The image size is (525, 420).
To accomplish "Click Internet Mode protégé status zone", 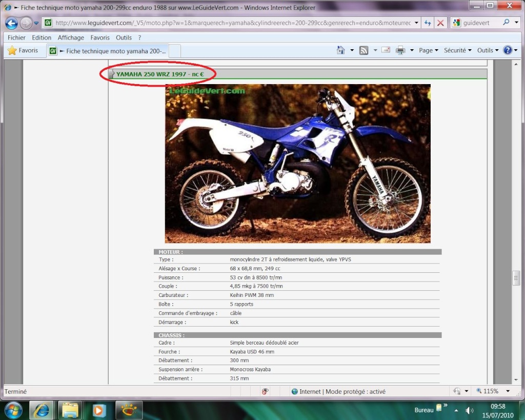I will (338, 391).
